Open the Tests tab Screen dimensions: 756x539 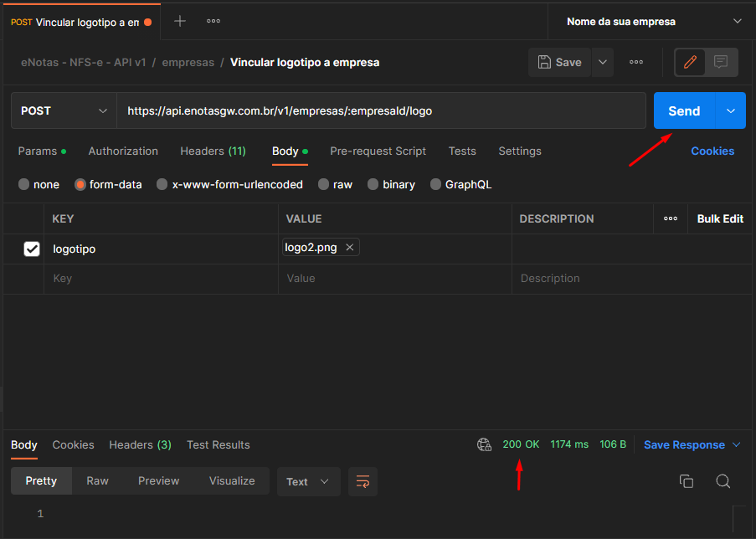(x=462, y=151)
